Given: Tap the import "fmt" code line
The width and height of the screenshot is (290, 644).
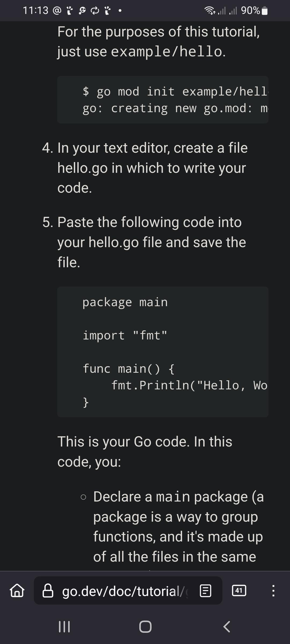Looking at the screenshot, I should [x=125, y=335].
